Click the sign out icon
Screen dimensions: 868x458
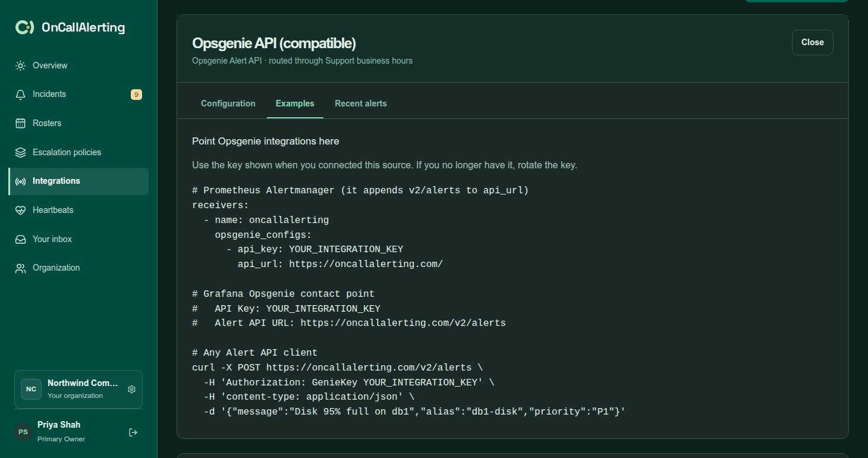click(x=133, y=432)
